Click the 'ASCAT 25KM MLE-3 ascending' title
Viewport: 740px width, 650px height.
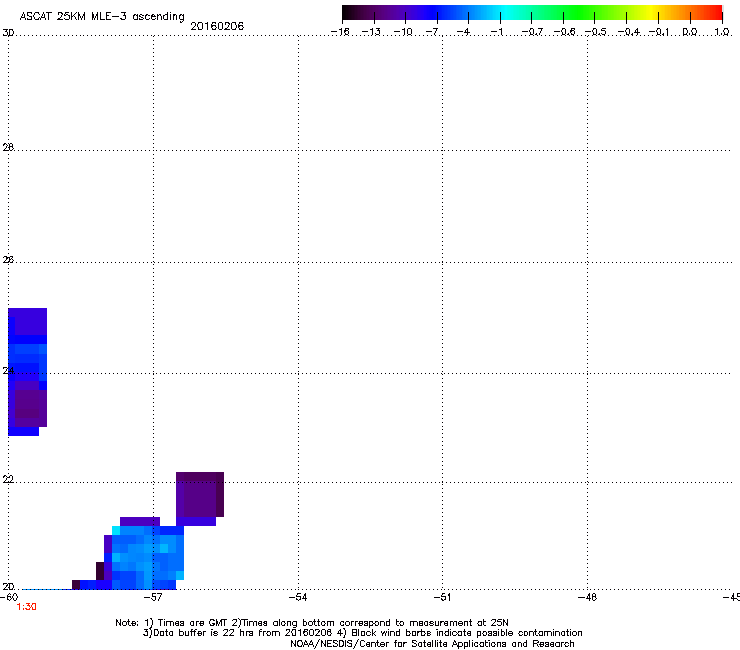coord(102,16)
